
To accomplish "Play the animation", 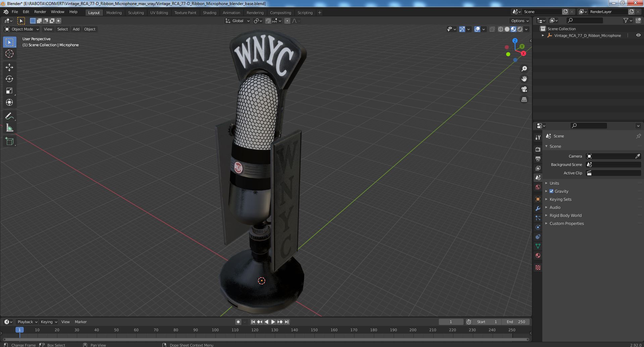I will tap(273, 322).
